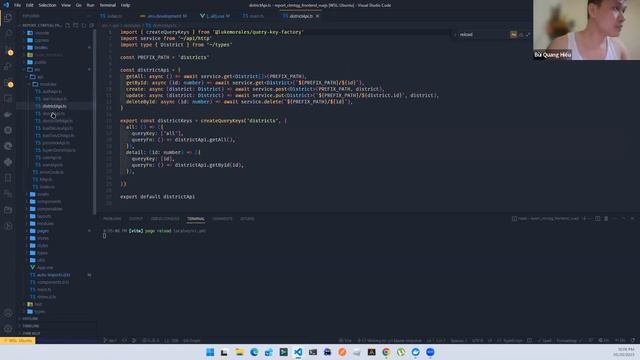Open Microsoft Edge from the taskbar
This screenshot has width=640, height=360.
point(254,352)
